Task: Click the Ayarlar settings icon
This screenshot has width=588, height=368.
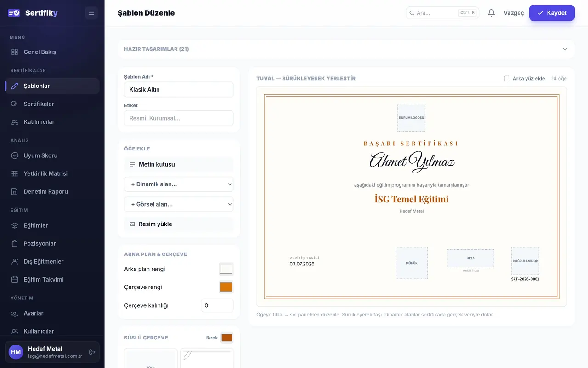Action: coord(15,313)
